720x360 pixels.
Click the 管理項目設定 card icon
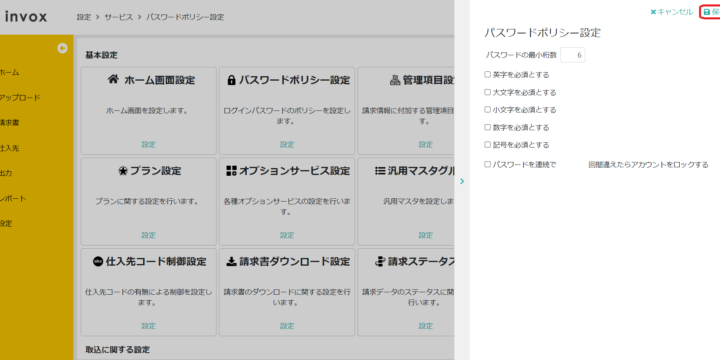pos(395,80)
